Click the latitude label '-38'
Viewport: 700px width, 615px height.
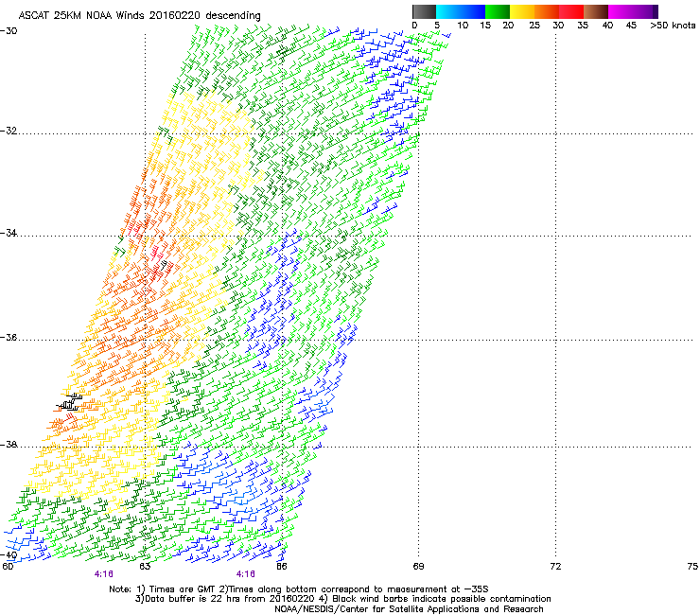tap(9, 445)
